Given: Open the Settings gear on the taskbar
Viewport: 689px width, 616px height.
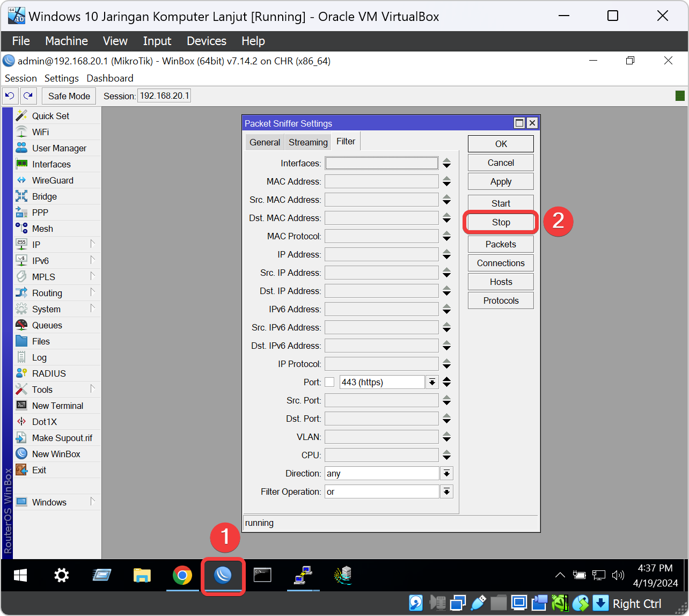Looking at the screenshot, I should [x=62, y=576].
